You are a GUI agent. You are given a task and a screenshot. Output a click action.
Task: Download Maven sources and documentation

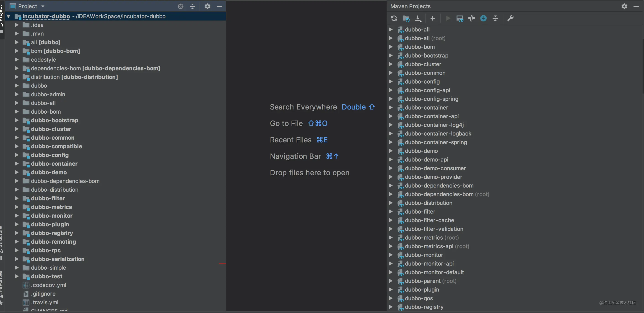[x=418, y=18]
